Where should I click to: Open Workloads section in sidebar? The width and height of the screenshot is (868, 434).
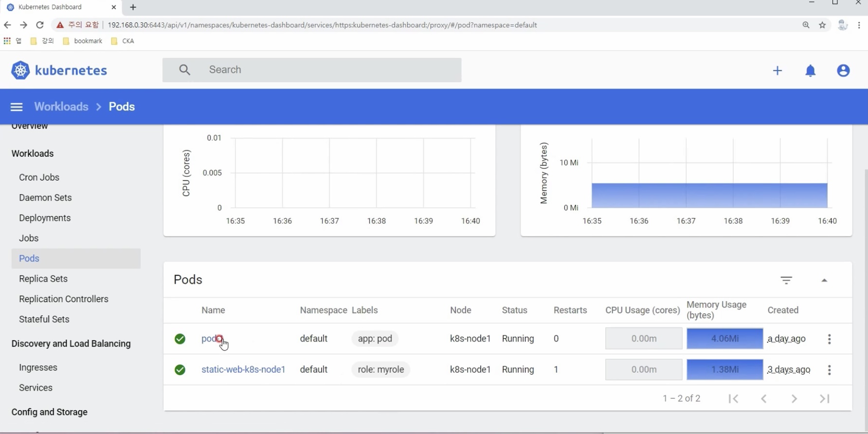coord(33,154)
